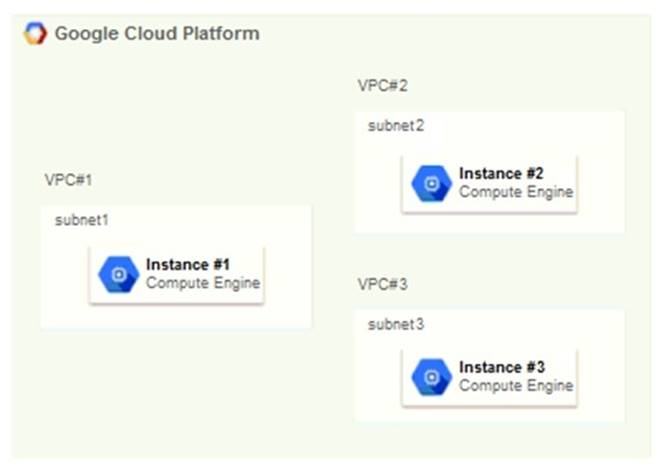Click the subnet3 label

(x=396, y=325)
